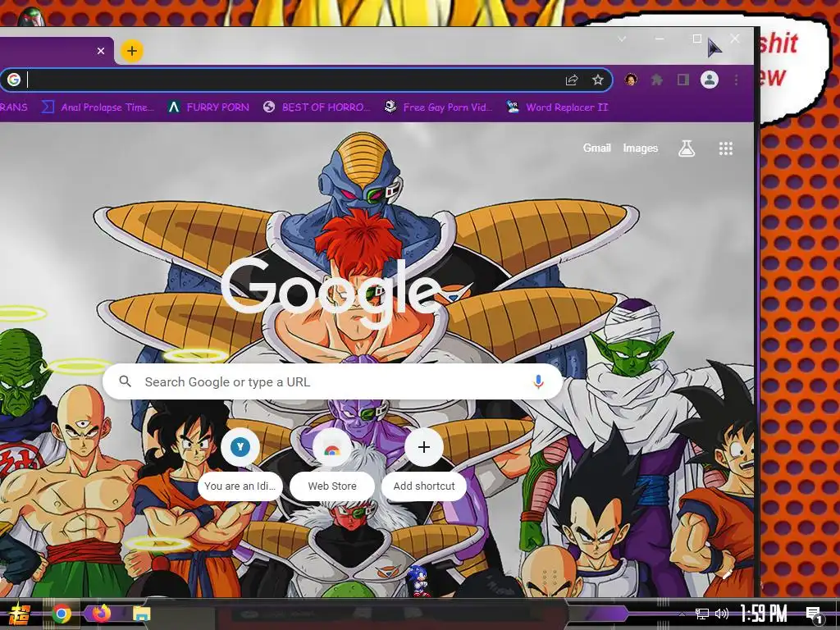This screenshot has height=630, width=840.
Task: Open the volume tray icon
Action: 722,614
